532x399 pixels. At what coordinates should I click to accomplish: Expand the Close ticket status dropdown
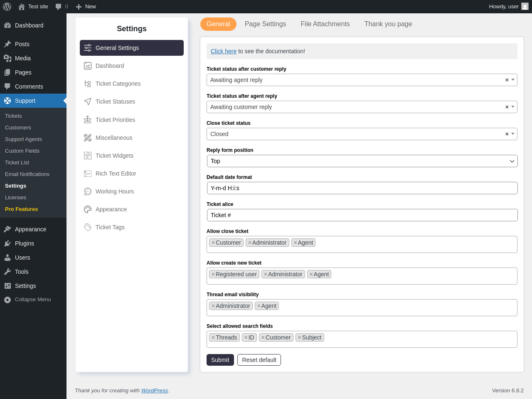pos(513,134)
